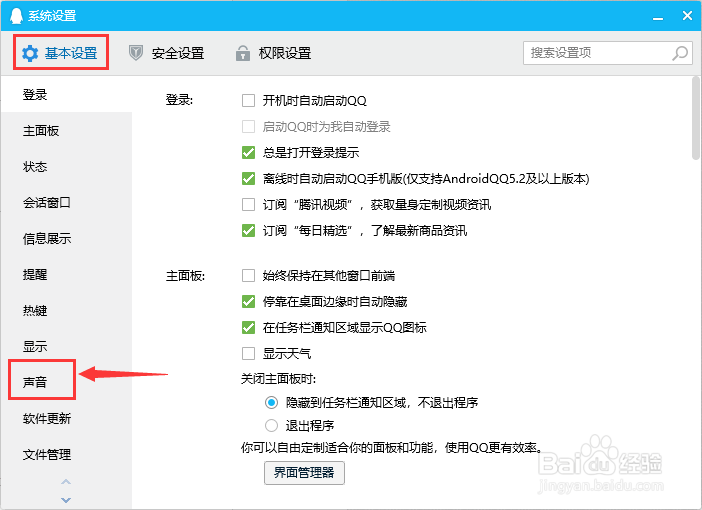Open 会话窗口 settings in sidebar
702x510 pixels.
point(66,202)
